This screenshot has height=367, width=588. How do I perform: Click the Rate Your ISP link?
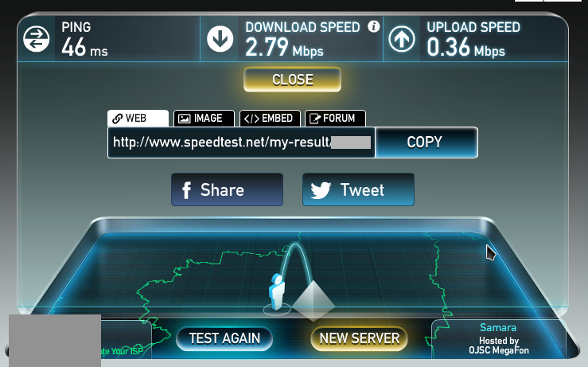(123, 351)
